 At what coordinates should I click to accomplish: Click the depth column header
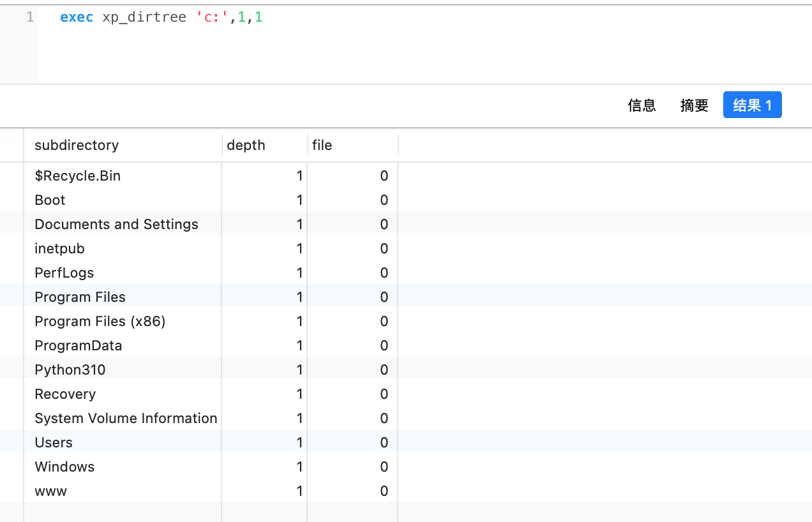[x=246, y=145]
